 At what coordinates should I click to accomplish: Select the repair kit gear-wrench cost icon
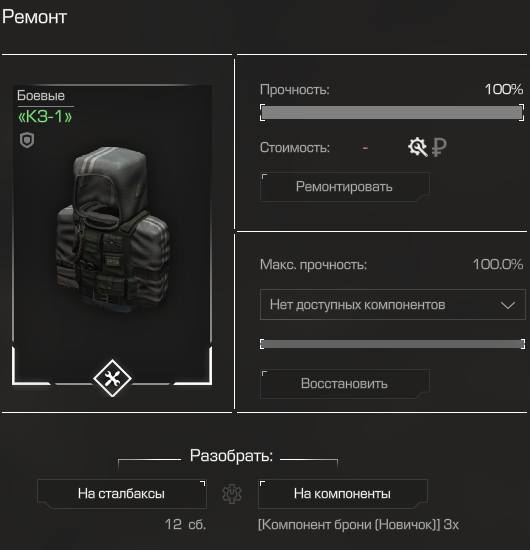pyautogui.click(x=417, y=147)
